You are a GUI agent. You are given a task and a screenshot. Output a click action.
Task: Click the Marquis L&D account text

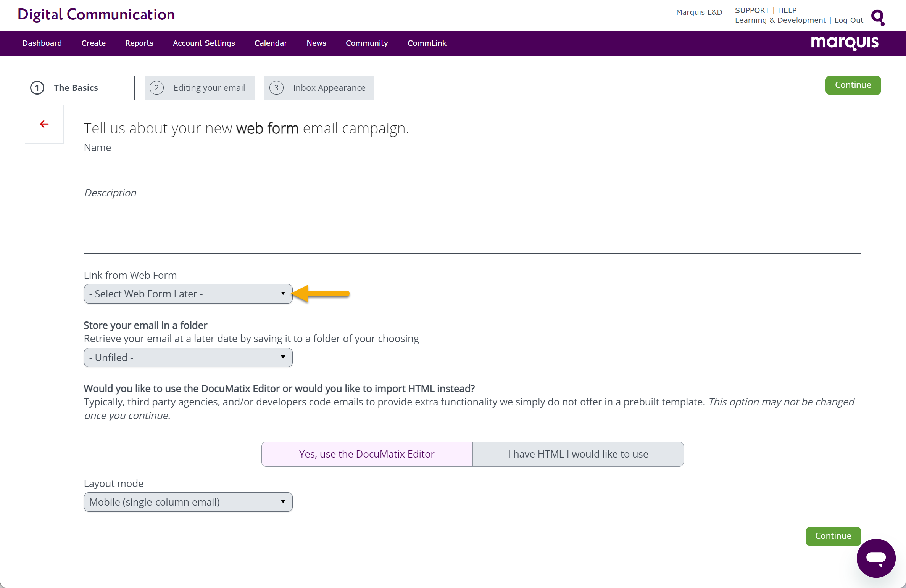pyautogui.click(x=699, y=12)
